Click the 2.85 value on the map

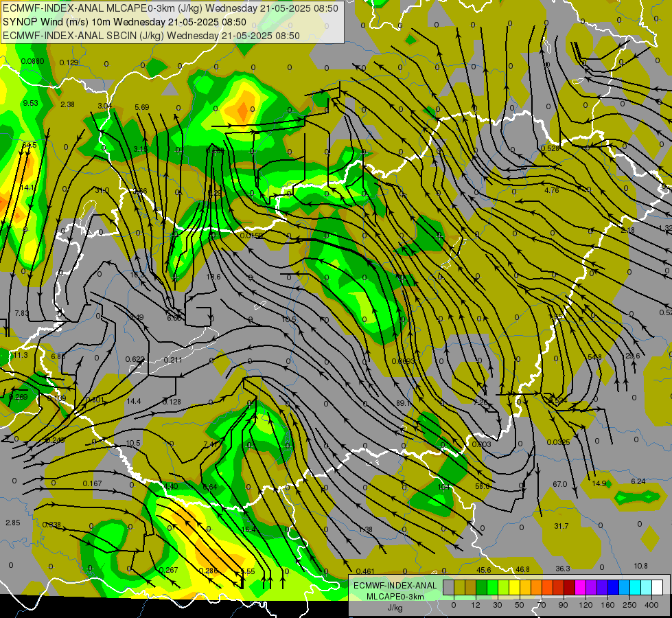[13, 523]
